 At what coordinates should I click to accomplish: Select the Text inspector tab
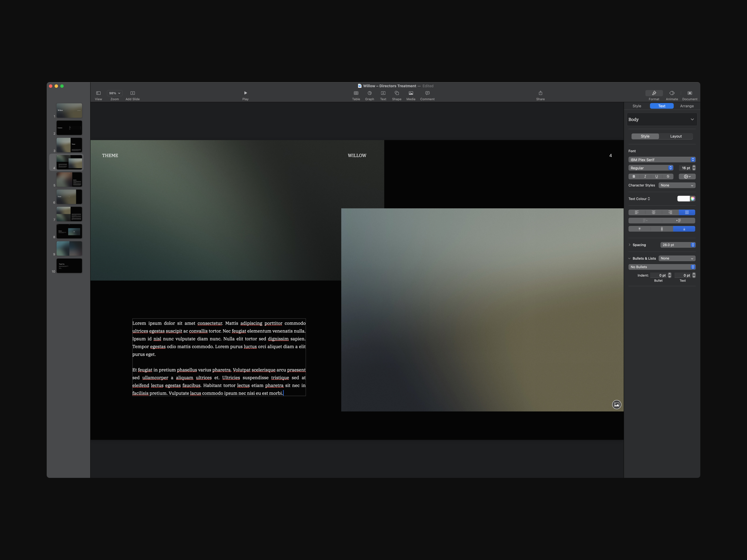click(662, 106)
